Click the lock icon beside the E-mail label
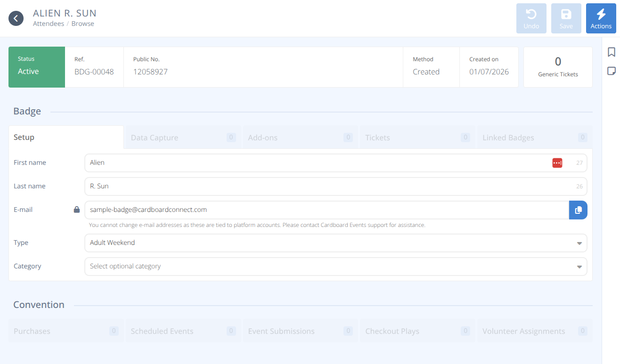Viewport: 620px width, 364px height. (76, 210)
